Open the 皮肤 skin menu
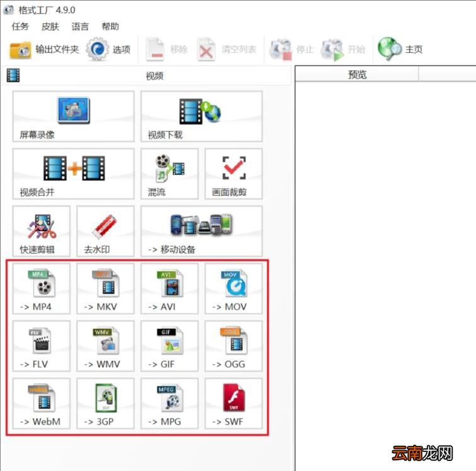The height and width of the screenshot is (471, 476). (x=50, y=26)
